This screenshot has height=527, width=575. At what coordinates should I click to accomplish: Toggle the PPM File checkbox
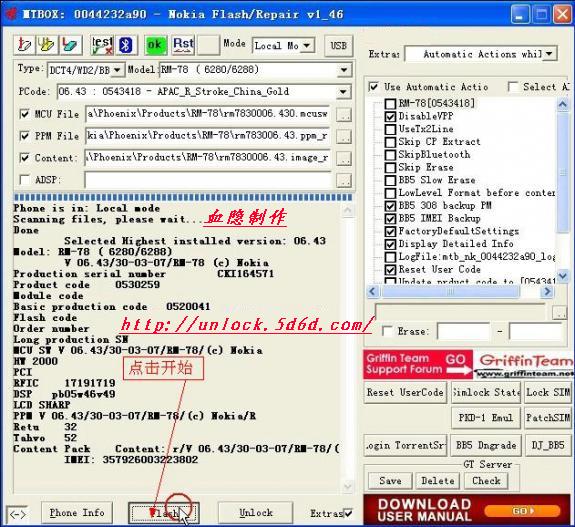(24, 136)
